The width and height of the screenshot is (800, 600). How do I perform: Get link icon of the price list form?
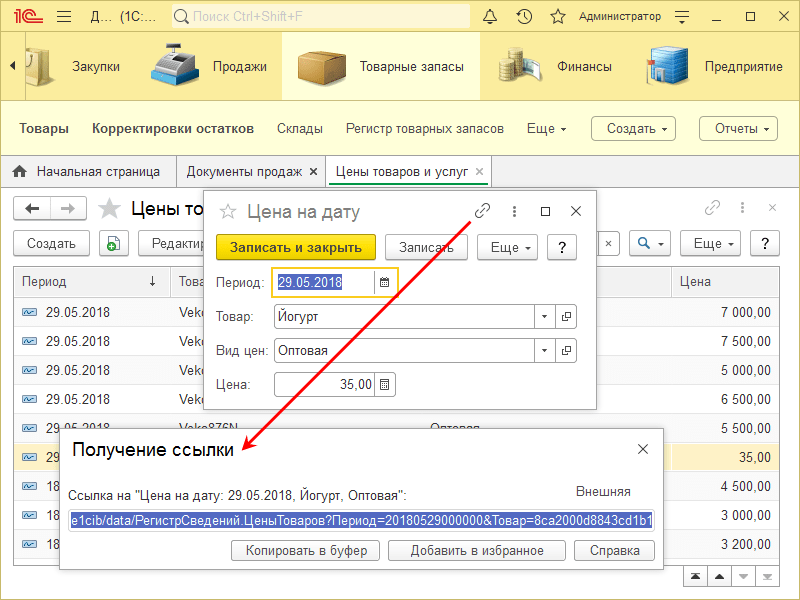click(x=712, y=208)
